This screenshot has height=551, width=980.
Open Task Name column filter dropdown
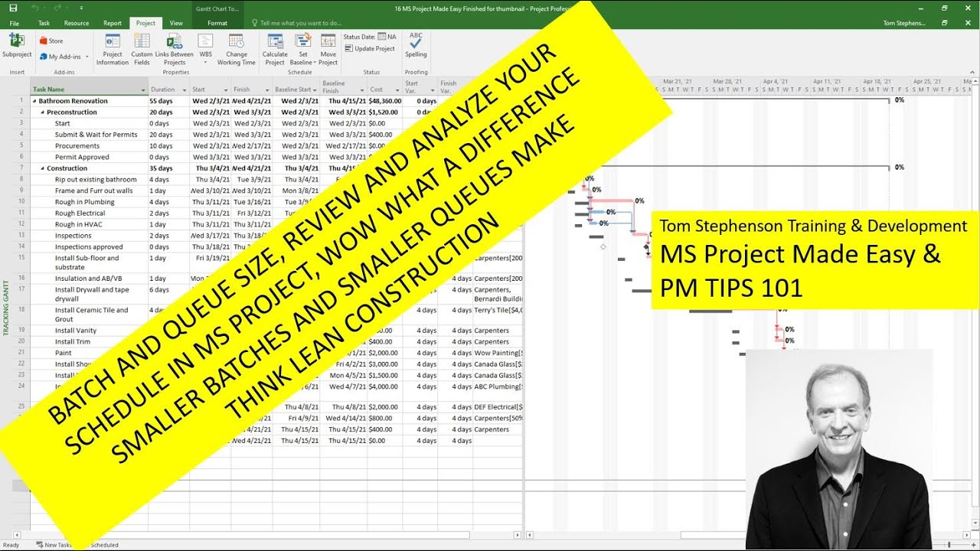(x=143, y=90)
